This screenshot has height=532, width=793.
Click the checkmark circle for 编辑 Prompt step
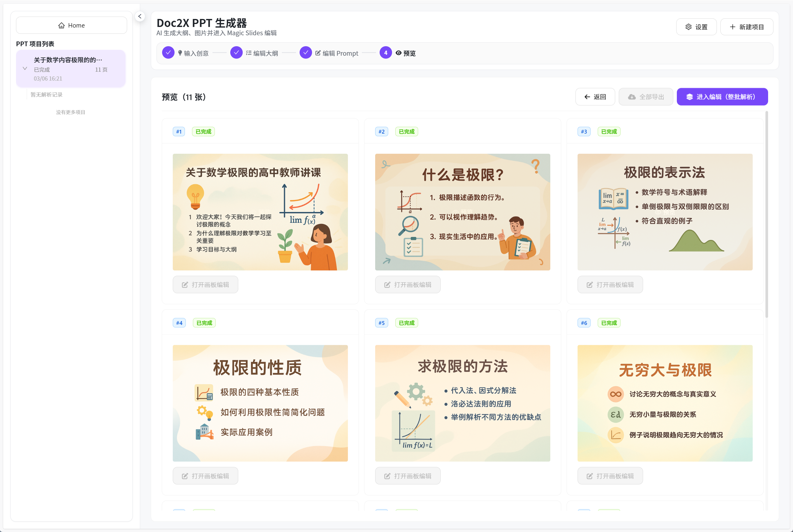pos(306,53)
